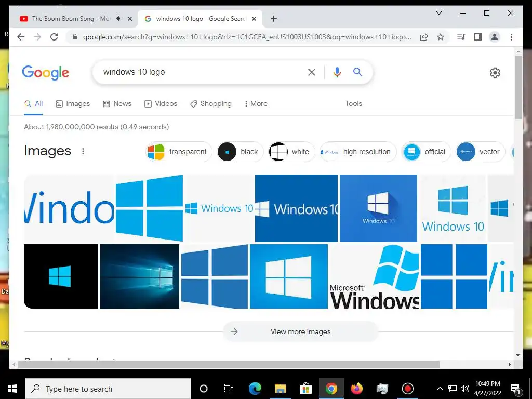The image size is (532, 399).
Task: Select the All search tab
Action: (33, 103)
